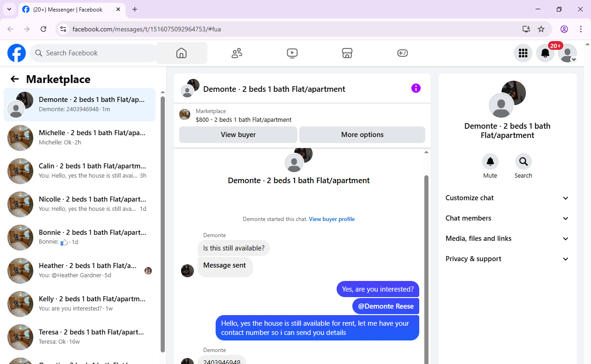The image size is (591, 364).
Task: Click the purple conversation information icon
Action: [416, 88]
